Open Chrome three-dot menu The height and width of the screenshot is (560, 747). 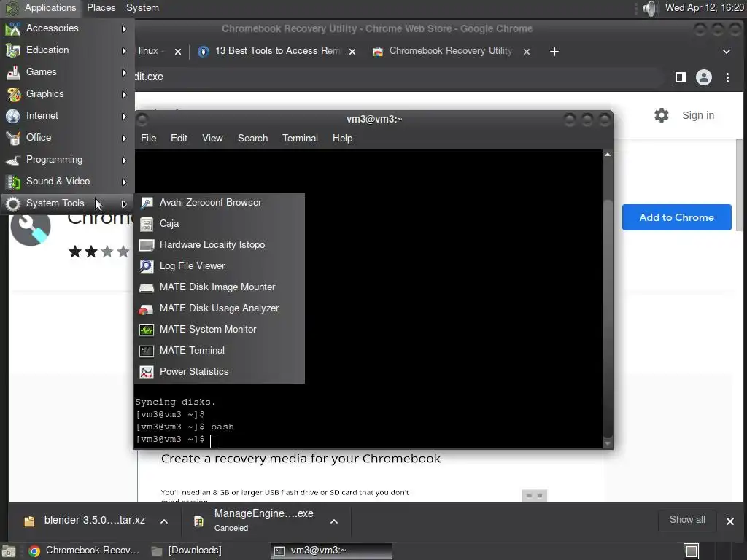[727, 77]
